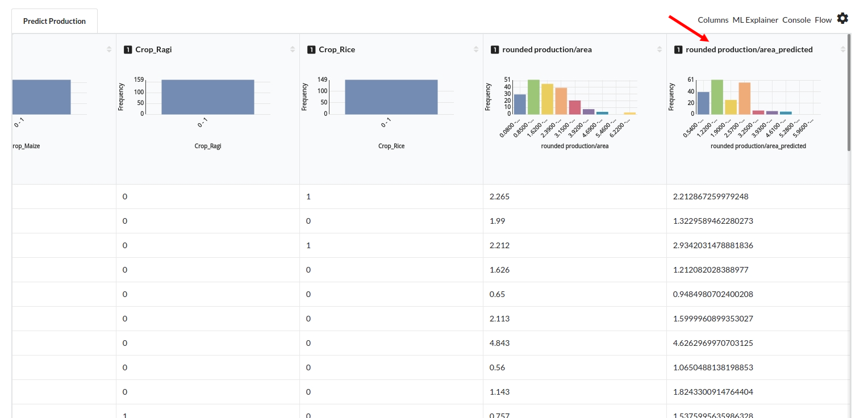Click the rounded production/area header title
Viewport: 868px width, 418px height.
pos(547,49)
